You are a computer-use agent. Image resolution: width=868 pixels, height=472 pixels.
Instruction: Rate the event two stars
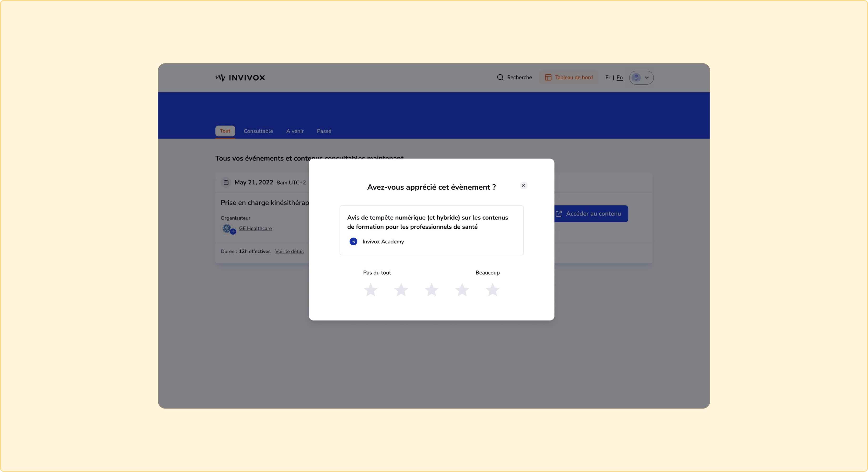[x=401, y=290]
